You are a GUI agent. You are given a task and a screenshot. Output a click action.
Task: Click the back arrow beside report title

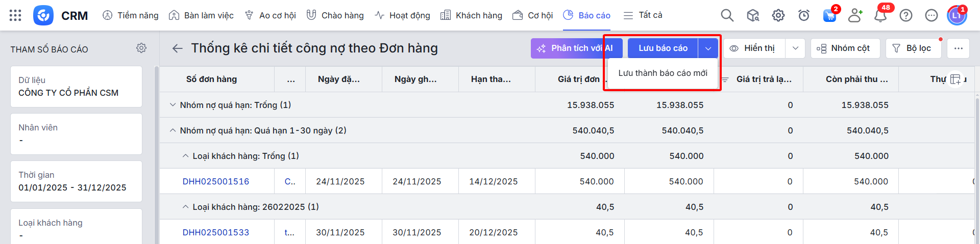[x=177, y=48]
